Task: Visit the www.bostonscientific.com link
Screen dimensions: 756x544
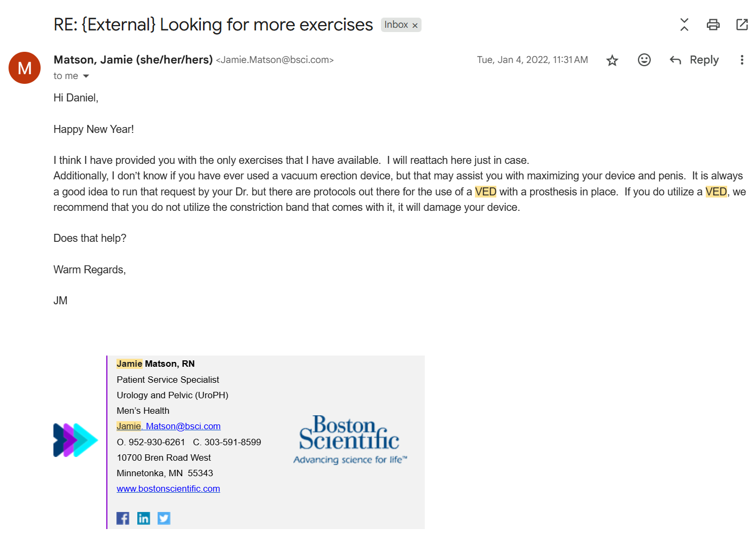Action: tap(168, 488)
